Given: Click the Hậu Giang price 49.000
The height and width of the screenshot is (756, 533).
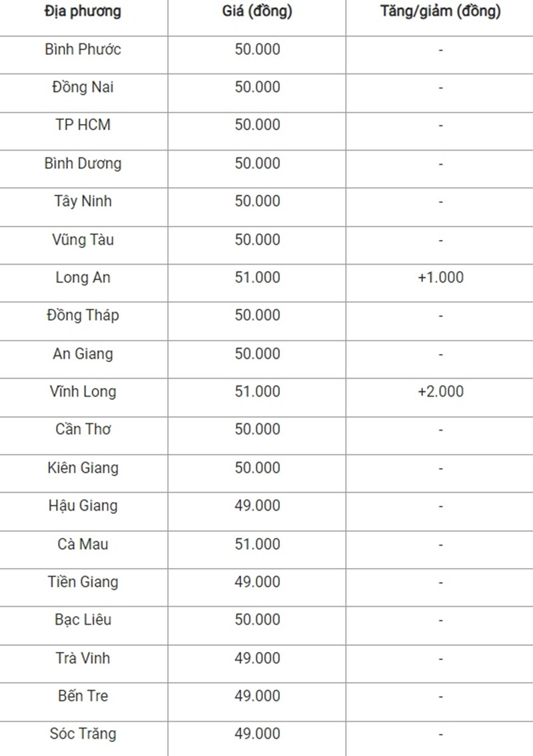Looking at the screenshot, I should [x=257, y=505].
